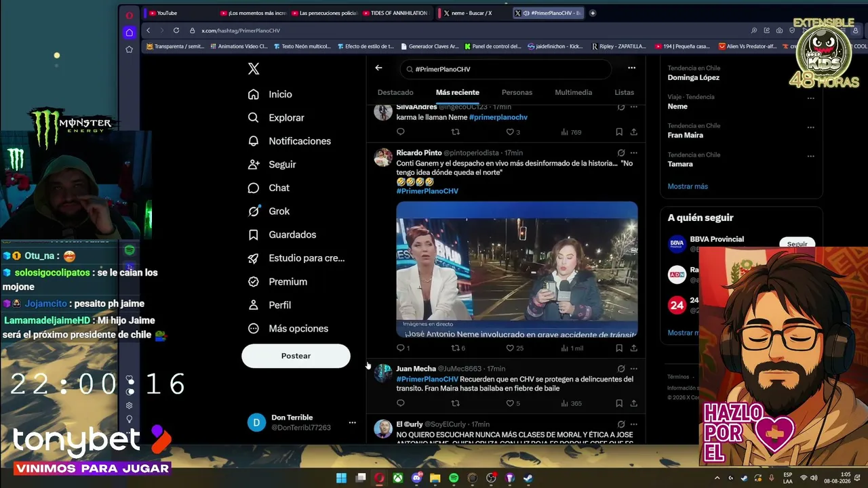Bookmark Ricardo Pinto's tweet

point(619,348)
